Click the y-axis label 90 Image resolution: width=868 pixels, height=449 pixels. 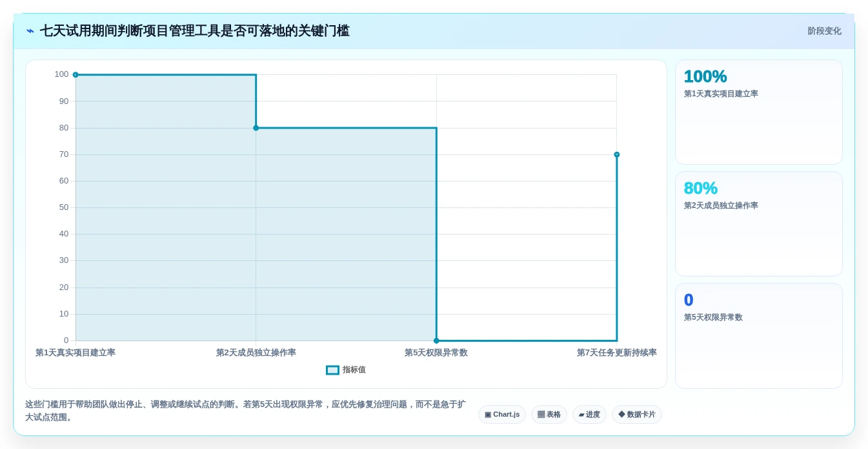point(64,101)
